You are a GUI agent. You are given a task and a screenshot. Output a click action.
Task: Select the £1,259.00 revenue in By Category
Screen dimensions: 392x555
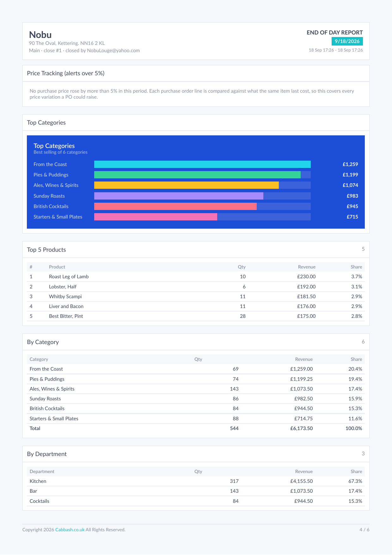302,369
